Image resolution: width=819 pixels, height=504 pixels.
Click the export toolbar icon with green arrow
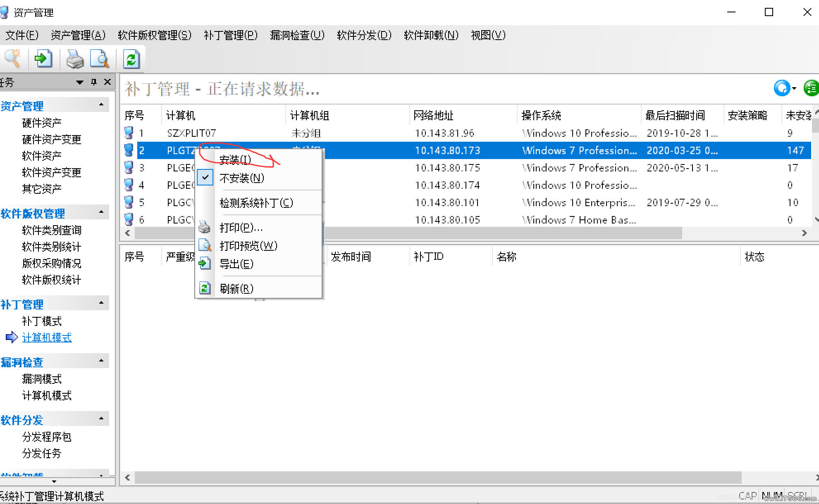point(43,59)
